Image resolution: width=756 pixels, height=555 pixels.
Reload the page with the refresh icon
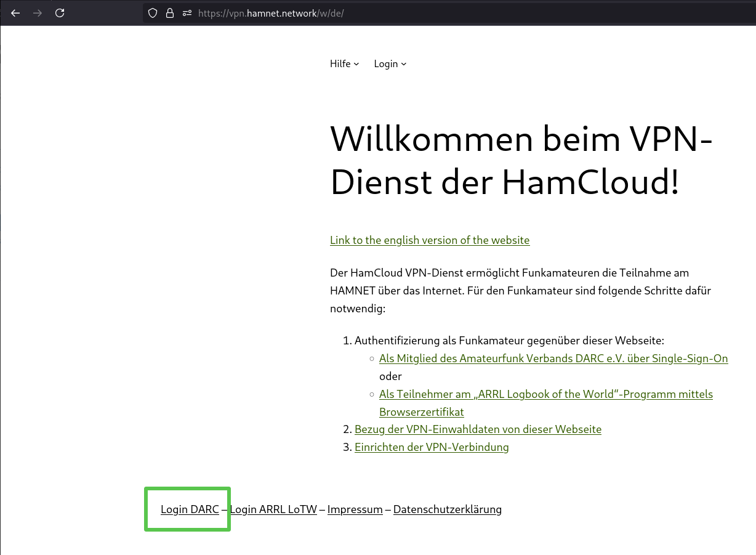(60, 13)
